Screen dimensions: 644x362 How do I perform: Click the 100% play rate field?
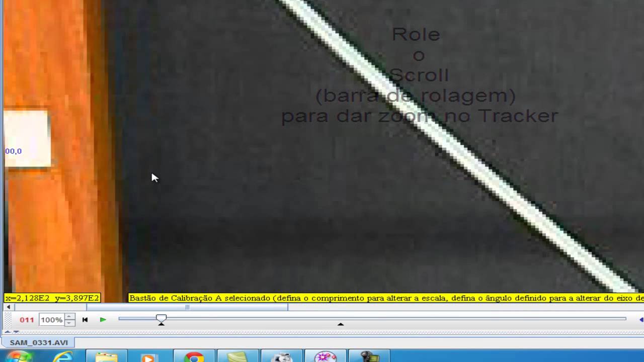(52, 320)
